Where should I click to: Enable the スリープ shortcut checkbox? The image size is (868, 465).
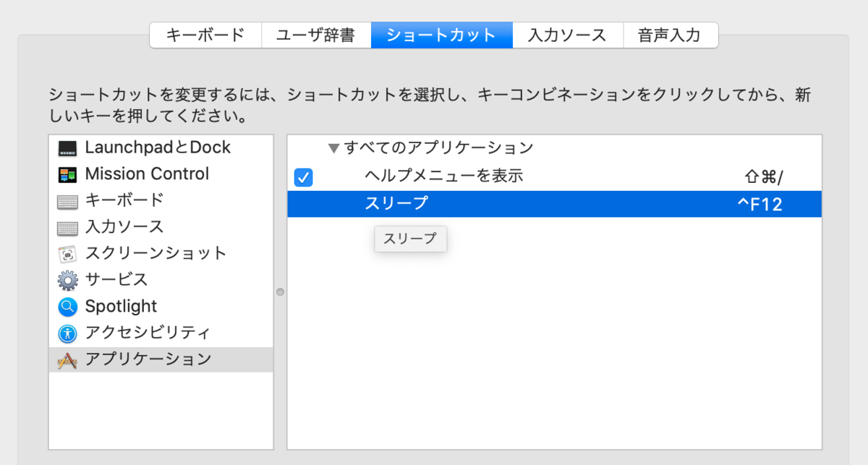coord(303,203)
